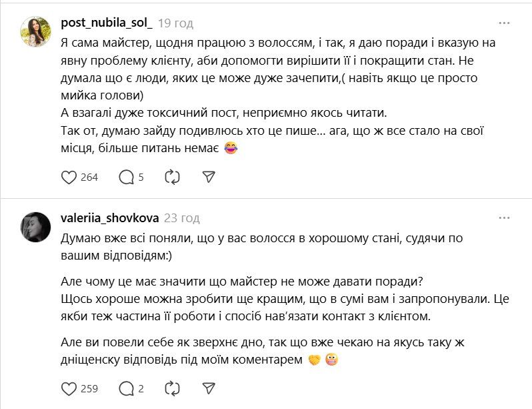Open more options menu for valeriia_shovkova's comment

coord(504,218)
